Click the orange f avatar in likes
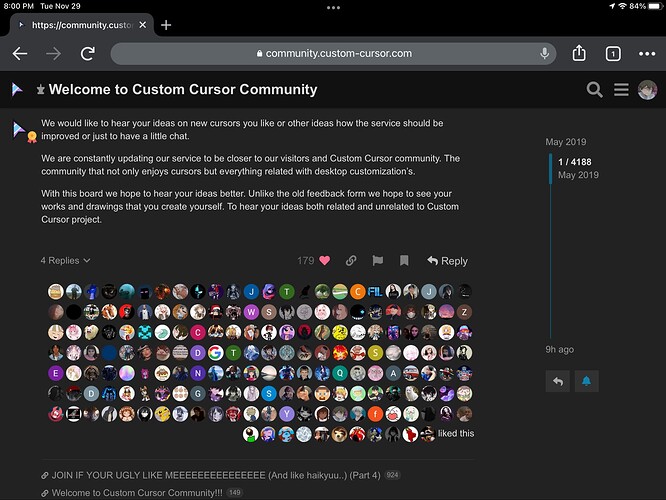The width and height of the screenshot is (666, 500). 375,414
